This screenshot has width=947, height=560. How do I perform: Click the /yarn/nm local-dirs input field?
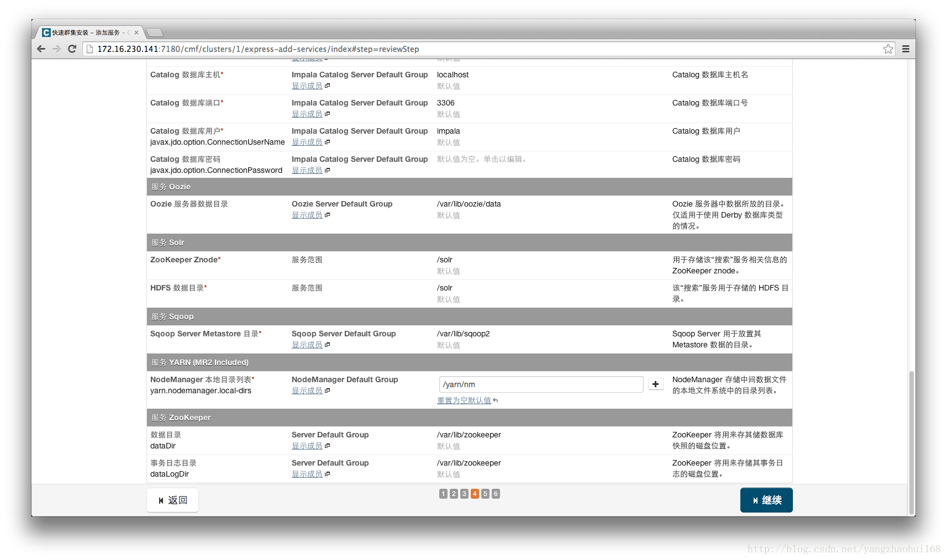click(541, 384)
